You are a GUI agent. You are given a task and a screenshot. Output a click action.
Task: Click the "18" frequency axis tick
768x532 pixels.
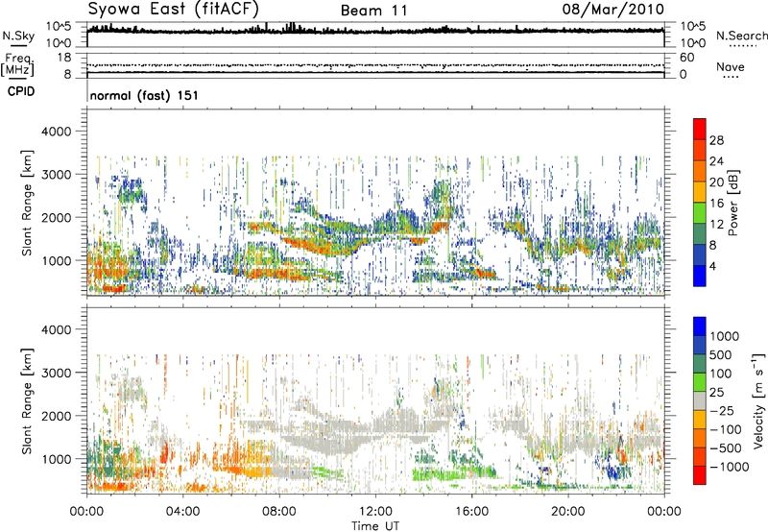pos(63,58)
